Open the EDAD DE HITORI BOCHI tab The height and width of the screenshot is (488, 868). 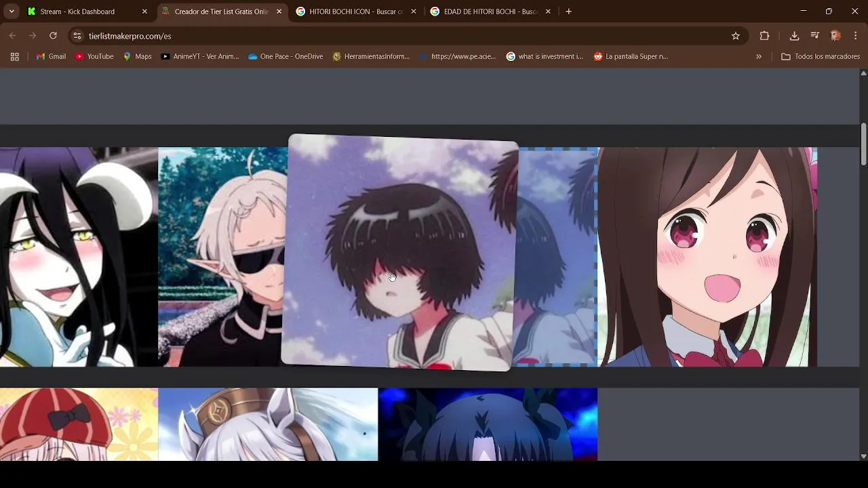pos(490,12)
